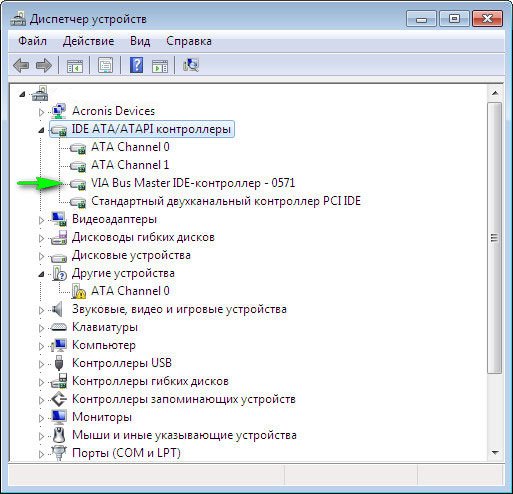Viewport: 513px width, 494px height.
Task: Click the show/hide console tree icon
Action: tap(74, 66)
